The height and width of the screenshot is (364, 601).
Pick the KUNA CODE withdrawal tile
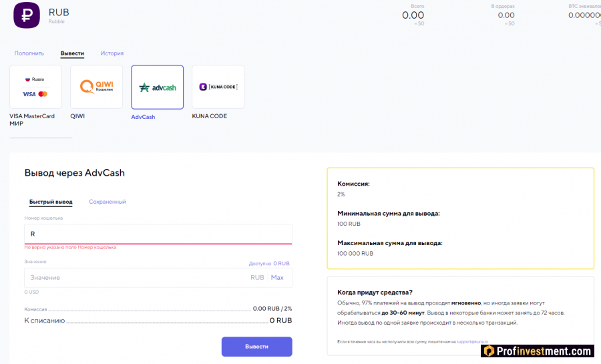tap(218, 87)
